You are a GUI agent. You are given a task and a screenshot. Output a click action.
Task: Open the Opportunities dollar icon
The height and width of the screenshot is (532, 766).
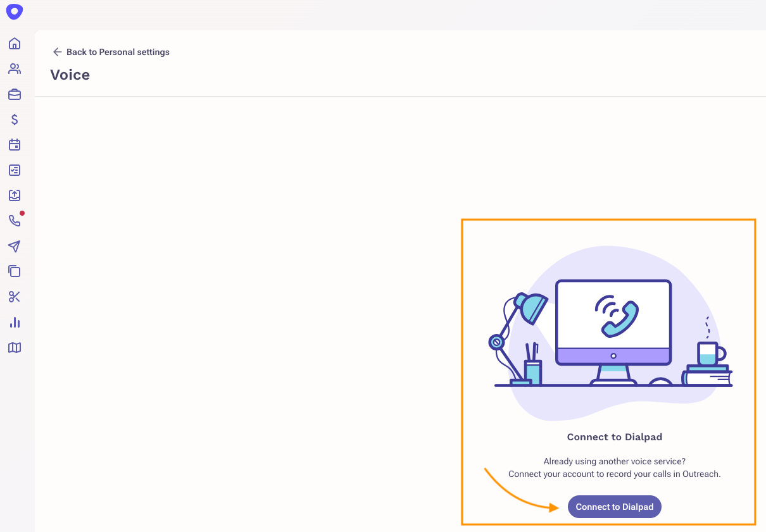click(15, 120)
